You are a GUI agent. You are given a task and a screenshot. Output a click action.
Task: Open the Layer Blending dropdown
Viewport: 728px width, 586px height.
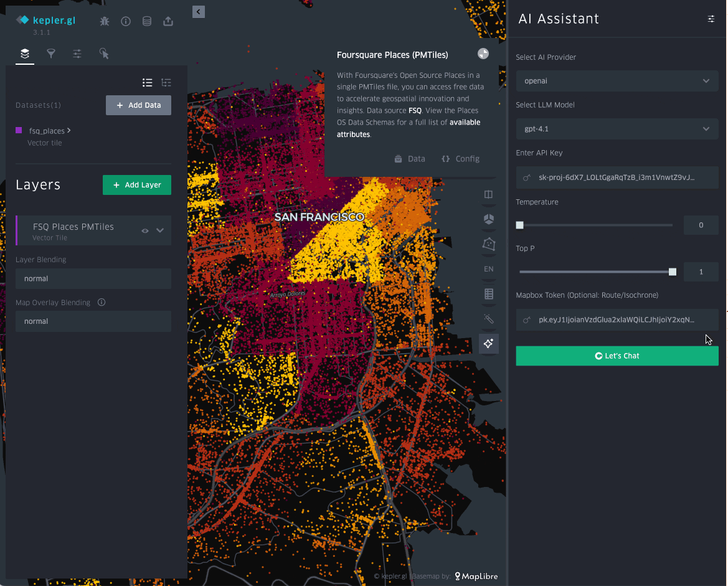tap(93, 278)
